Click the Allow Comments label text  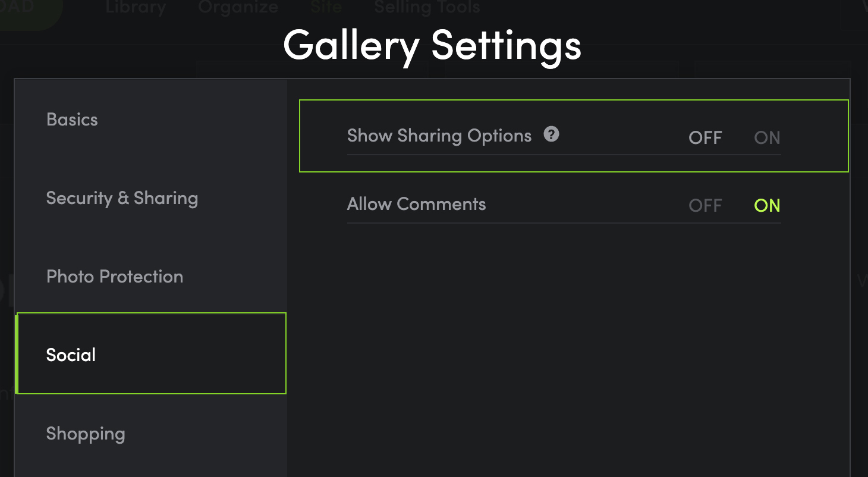click(417, 204)
